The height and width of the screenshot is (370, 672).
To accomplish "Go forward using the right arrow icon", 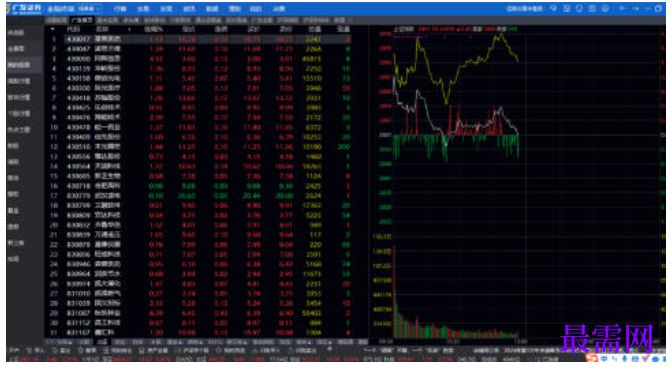I will (635, 9).
